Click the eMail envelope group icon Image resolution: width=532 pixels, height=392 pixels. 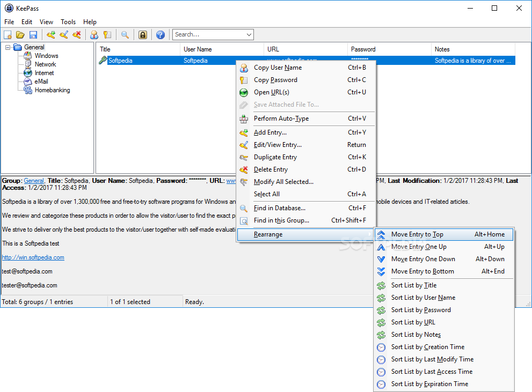coord(28,82)
